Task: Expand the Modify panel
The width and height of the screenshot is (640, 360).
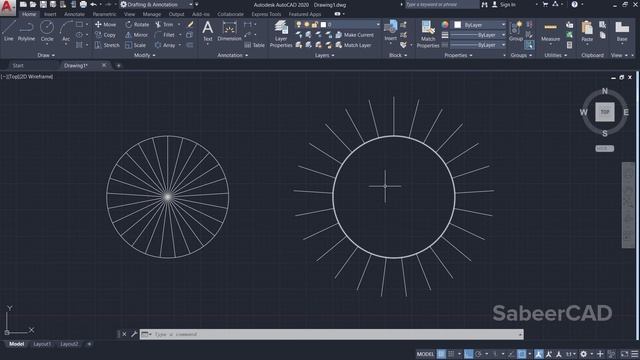Action: (144, 55)
